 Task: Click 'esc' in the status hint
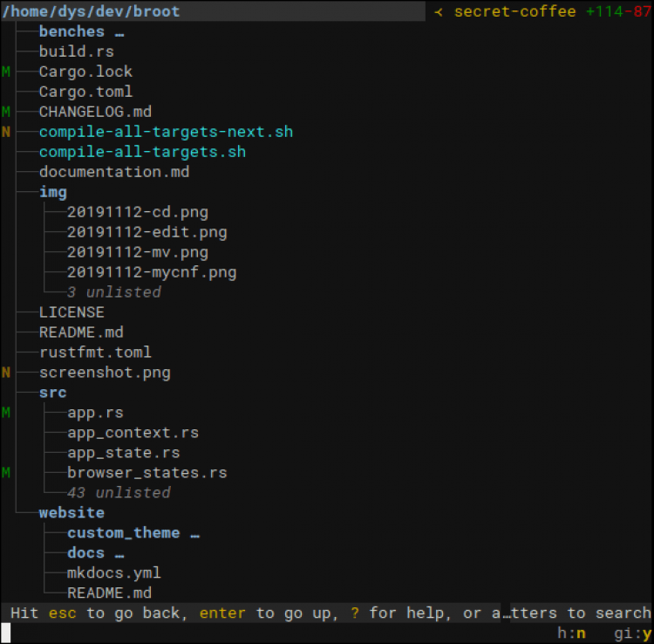pos(63,613)
